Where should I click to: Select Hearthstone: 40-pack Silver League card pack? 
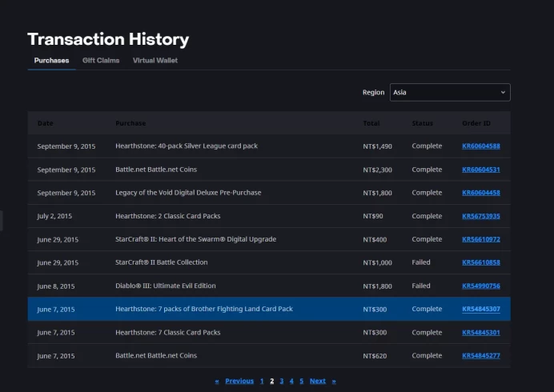pos(187,146)
